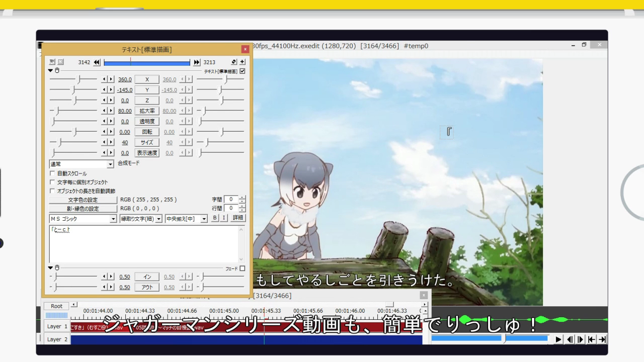Screen dimensions: 644x362
Task: Collapse the text settings with the ▼ triangle
Action: (50, 70)
